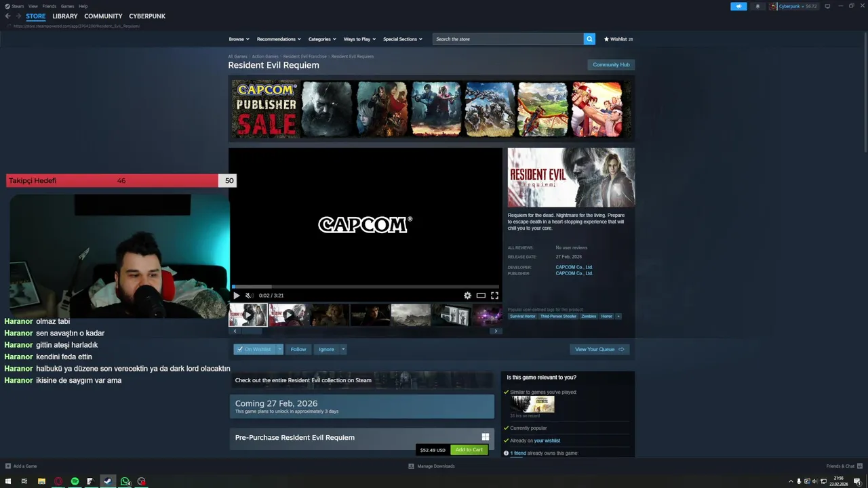Open WhatsApp from the taskbar
This screenshot has height=488, width=868.
(125, 481)
